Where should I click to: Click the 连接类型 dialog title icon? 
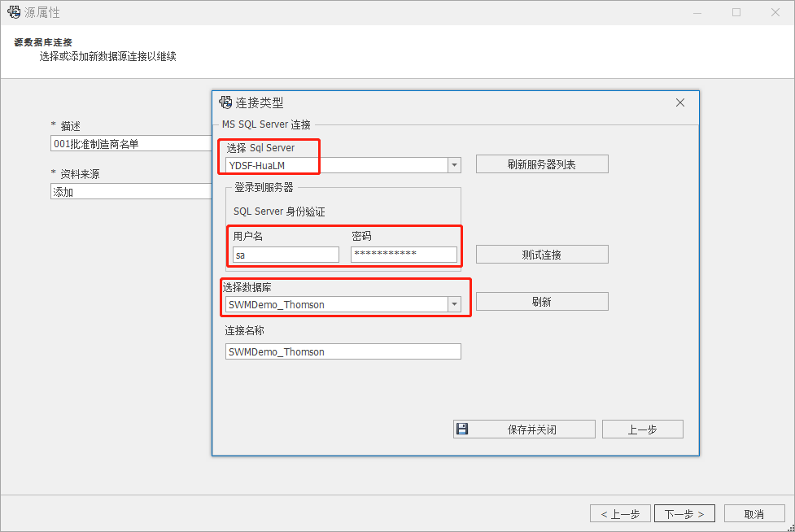pos(225,102)
